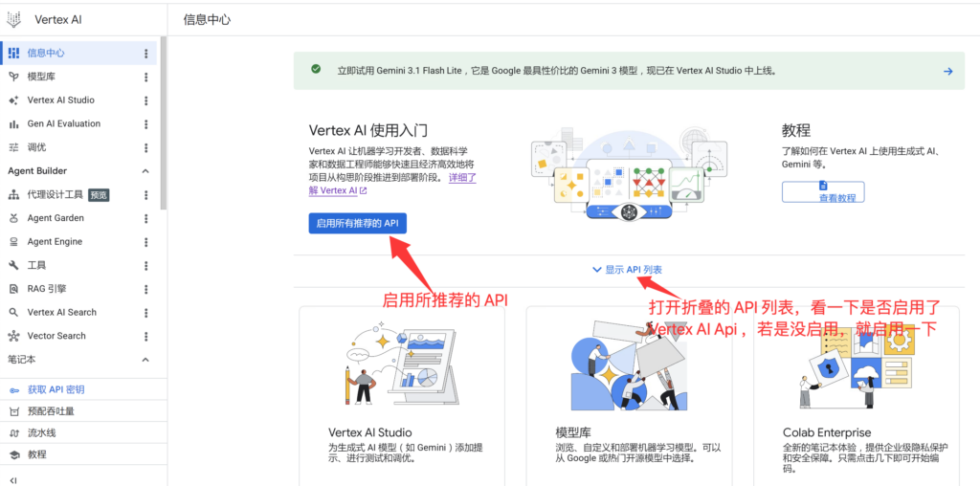This screenshot has width=980, height=486.
Task: Open the Vertex AI Studio card
Action: coord(402,396)
